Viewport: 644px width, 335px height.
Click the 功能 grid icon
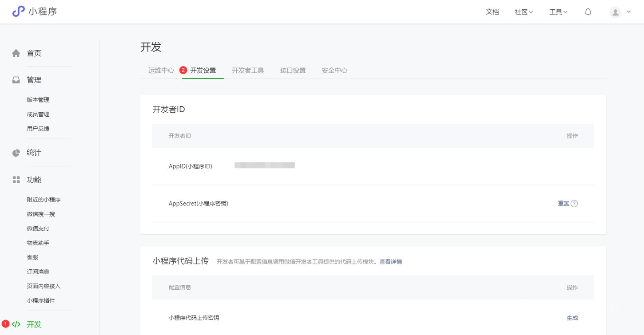(16, 180)
